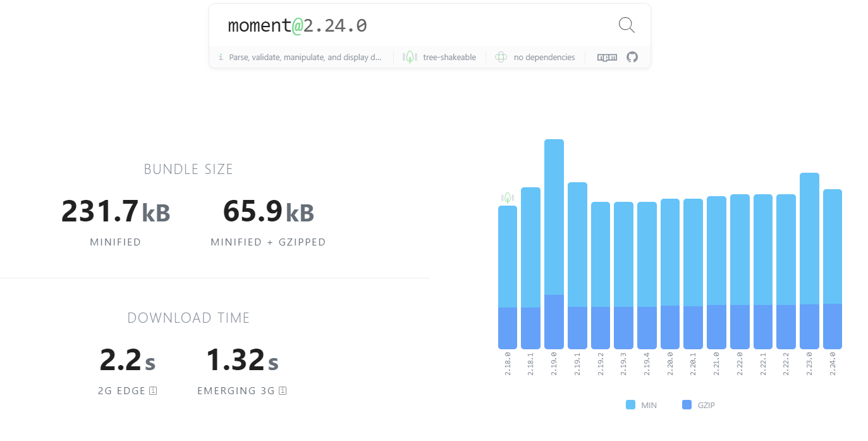This screenshot has height=441, width=868.
Task: Click the 'MINIFIED + GZIPPED' label
Action: click(x=268, y=242)
